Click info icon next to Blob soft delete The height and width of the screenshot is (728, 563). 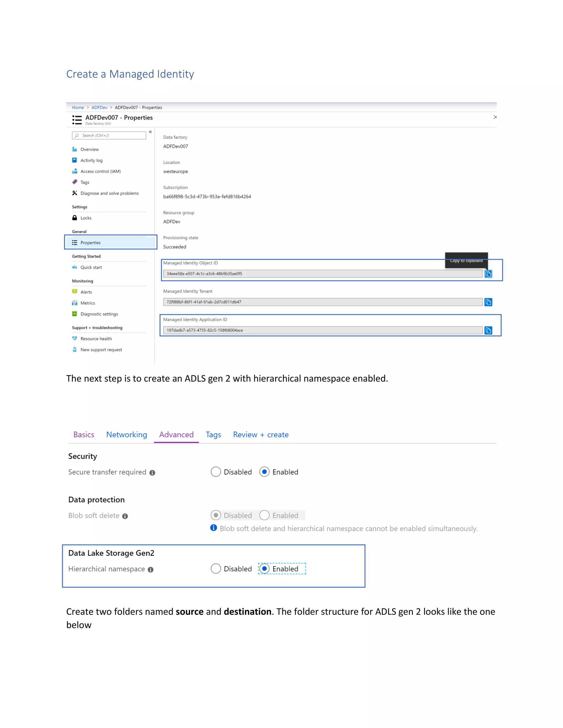point(125,516)
